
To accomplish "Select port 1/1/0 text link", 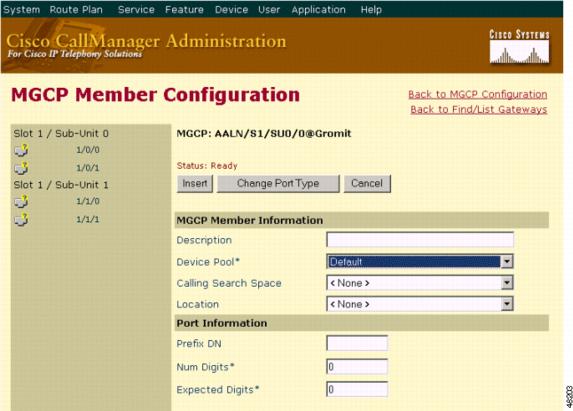I will tap(88, 201).
